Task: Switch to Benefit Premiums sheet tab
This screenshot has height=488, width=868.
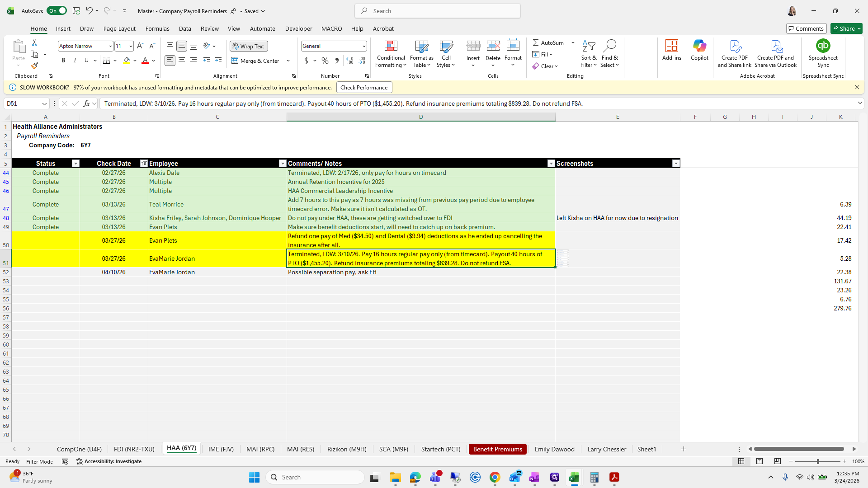Action: [497, 449]
